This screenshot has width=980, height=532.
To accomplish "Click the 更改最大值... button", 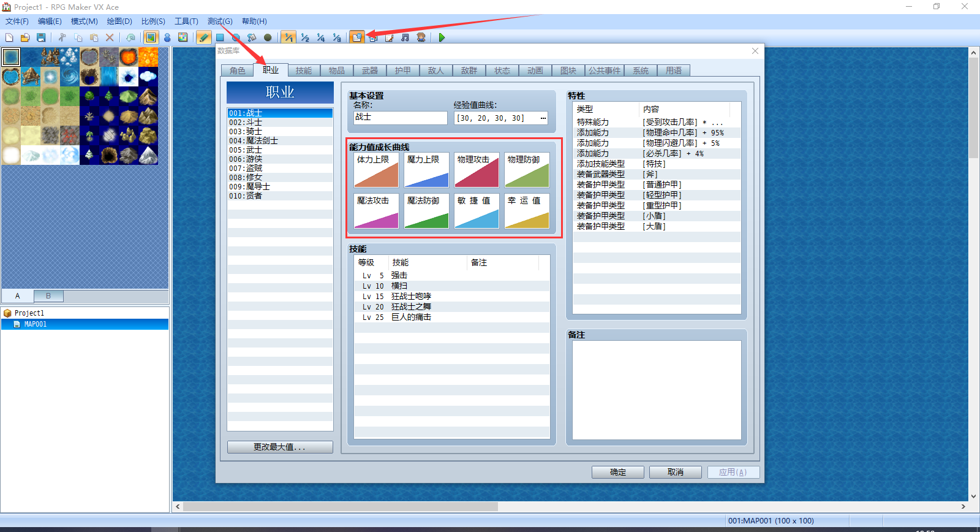I will [280, 447].
